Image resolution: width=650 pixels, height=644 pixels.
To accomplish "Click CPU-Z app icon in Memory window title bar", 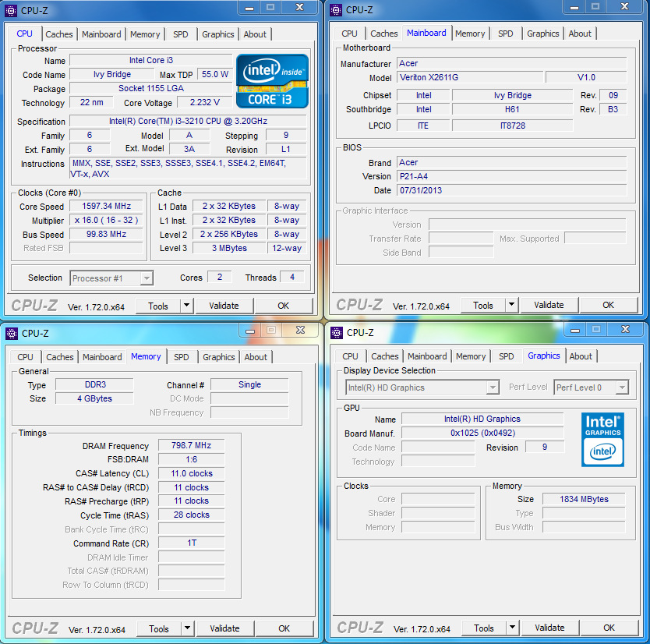I will point(12,333).
